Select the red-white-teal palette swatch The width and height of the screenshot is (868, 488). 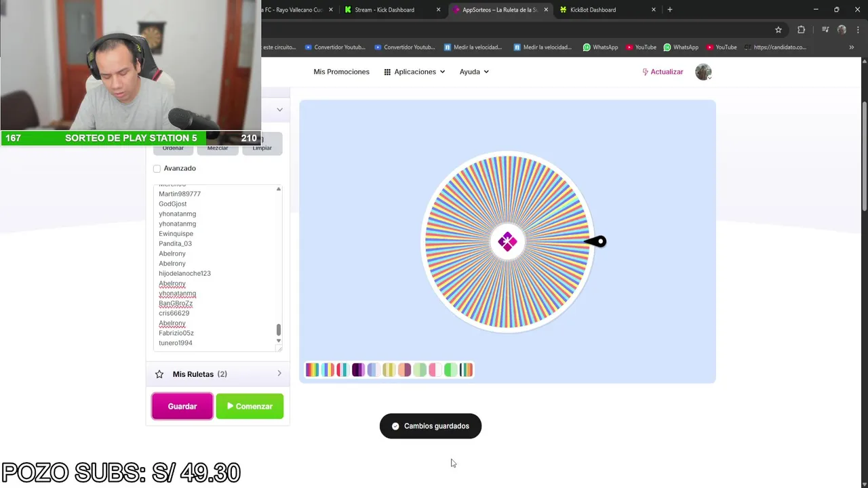(x=342, y=370)
